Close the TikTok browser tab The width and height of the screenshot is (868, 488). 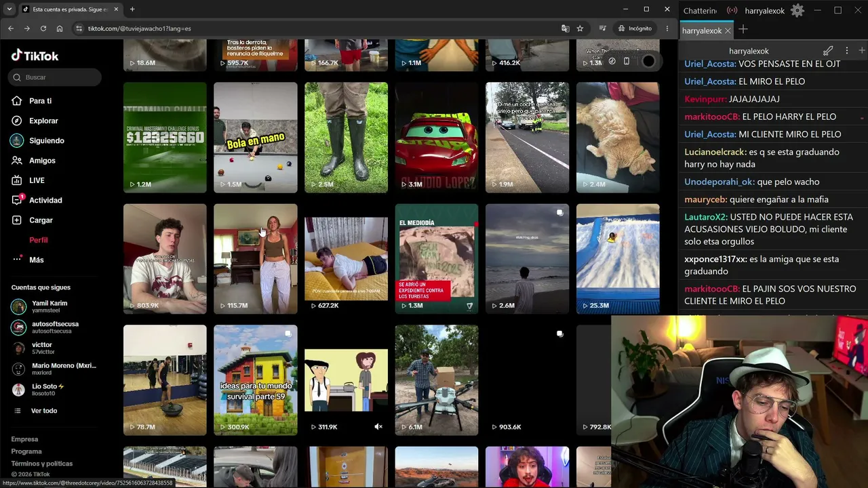[x=116, y=9]
